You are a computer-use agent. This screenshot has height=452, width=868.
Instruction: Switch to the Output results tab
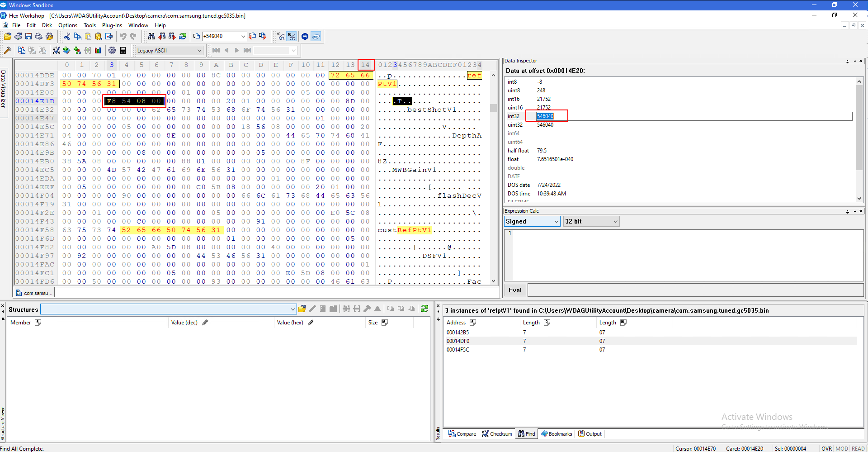pyautogui.click(x=590, y=434)
